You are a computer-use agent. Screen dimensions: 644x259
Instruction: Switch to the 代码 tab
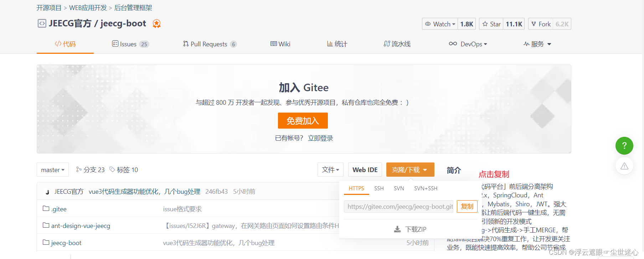65,44
